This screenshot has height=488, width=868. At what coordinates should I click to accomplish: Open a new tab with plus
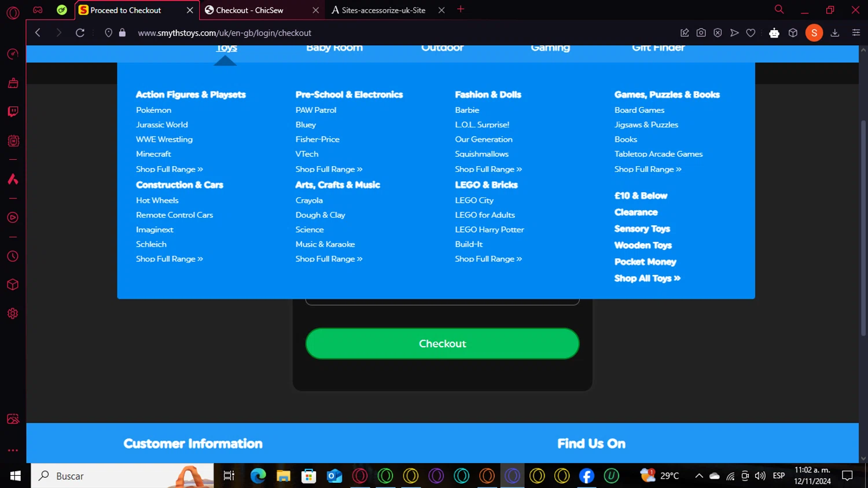[461, 9]
